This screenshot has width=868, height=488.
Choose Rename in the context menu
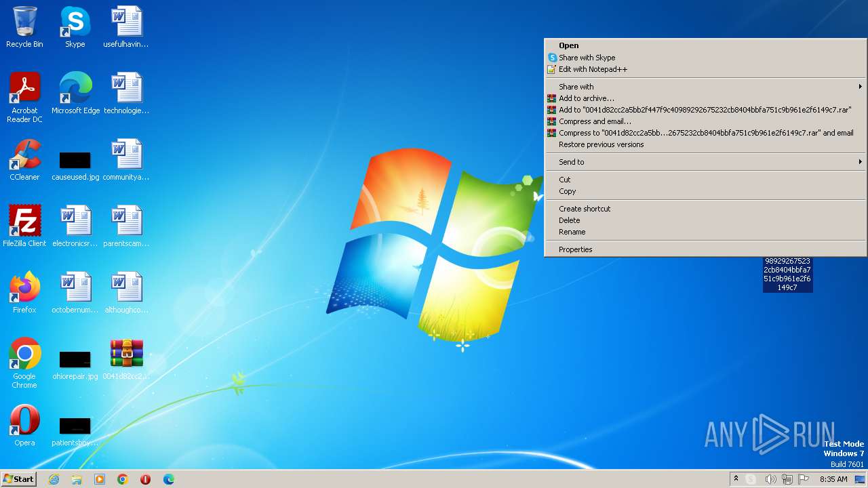[x=705, y=232]
